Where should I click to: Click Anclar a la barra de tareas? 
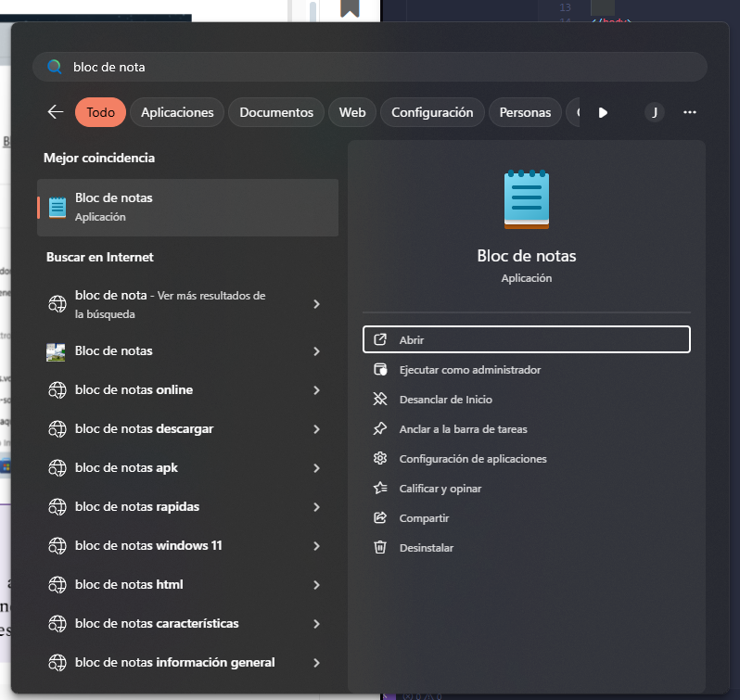click(x=526, y=428)
